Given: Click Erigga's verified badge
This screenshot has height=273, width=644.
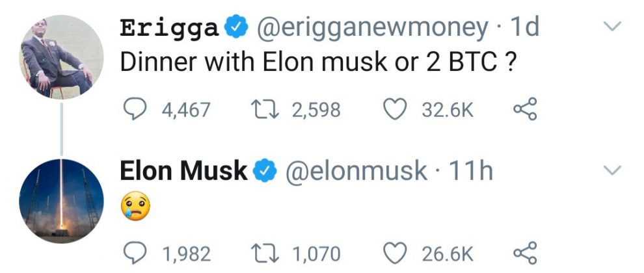Looking at the screenshot, I should (234, 27).
